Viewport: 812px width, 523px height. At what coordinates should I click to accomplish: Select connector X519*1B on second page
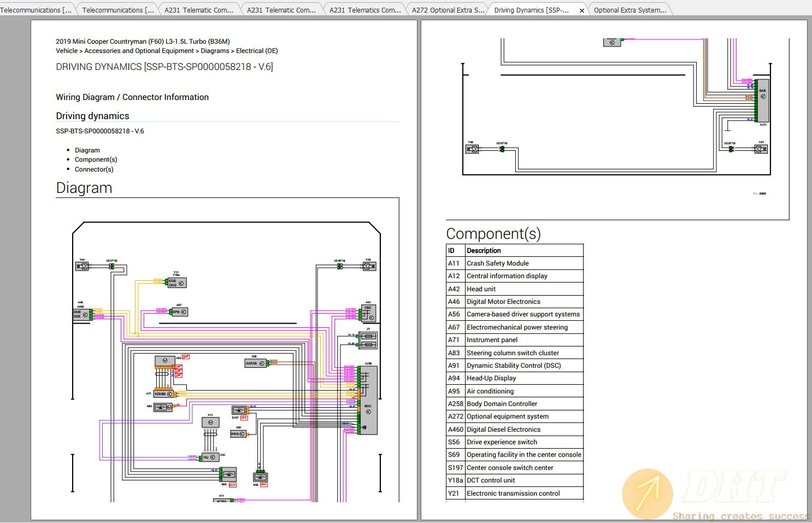502,149
